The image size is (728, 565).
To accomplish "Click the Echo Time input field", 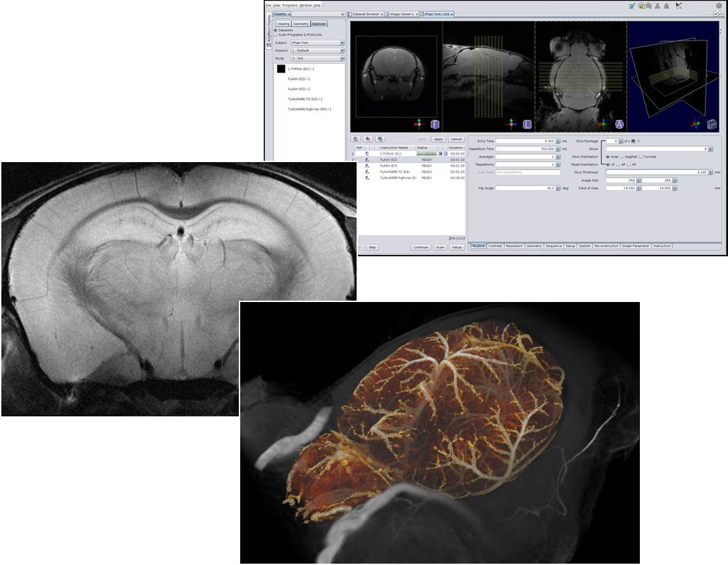I will coord(525,141).
